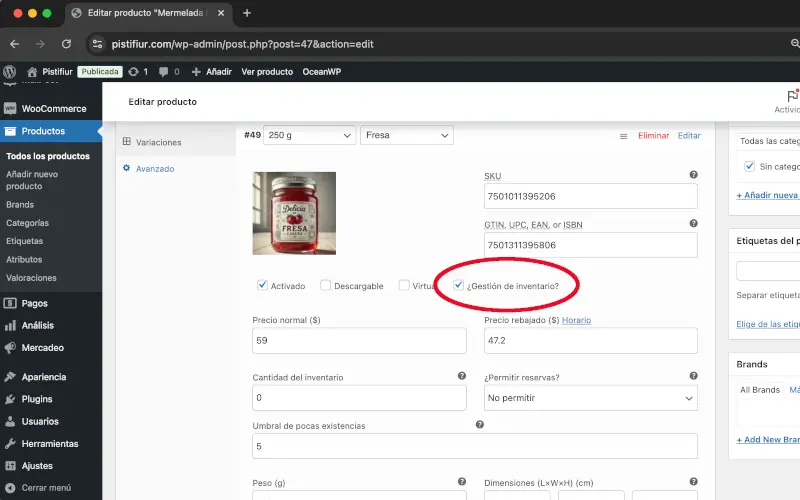Click the Añadir plus icon
800x500 pixels.
tap(196, 72)
